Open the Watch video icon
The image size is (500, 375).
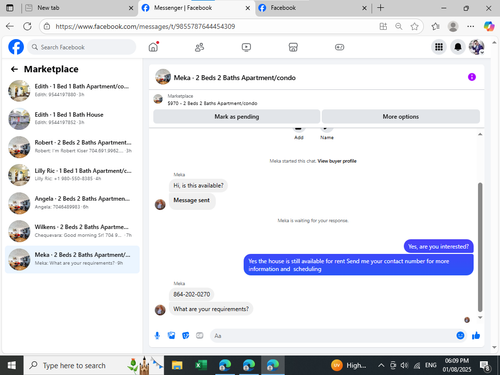click(246, 47)
